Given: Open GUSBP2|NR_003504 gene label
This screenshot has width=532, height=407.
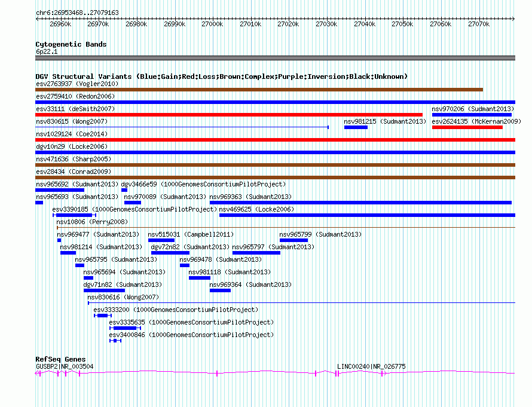Looking at the screenshot, I should tap(65, 366).
